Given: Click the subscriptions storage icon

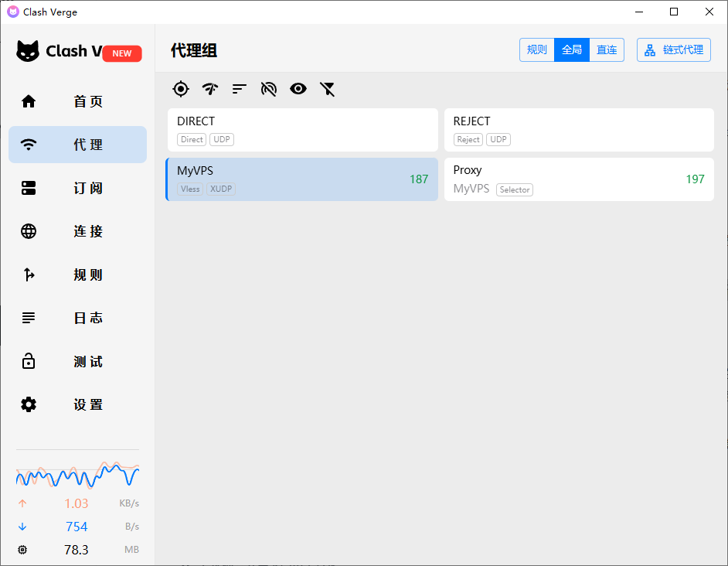Looking at the screenshot, I should (29, 188).
